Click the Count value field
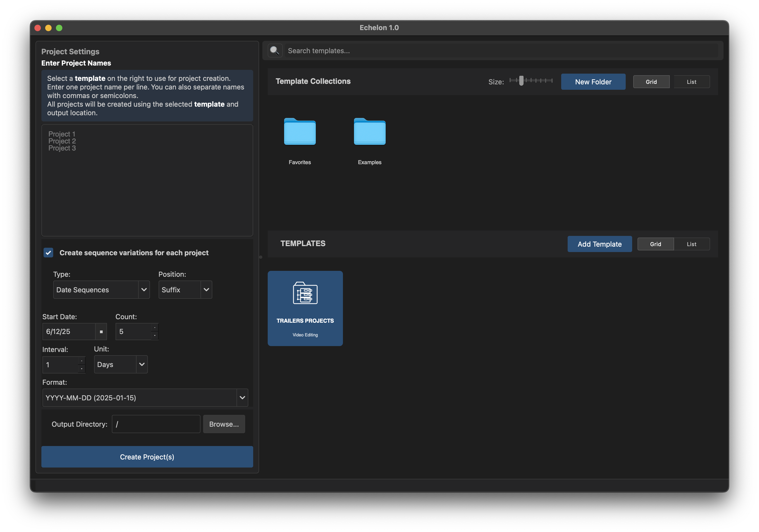Screen dimensions: 759x532 (x=133, y=332)
